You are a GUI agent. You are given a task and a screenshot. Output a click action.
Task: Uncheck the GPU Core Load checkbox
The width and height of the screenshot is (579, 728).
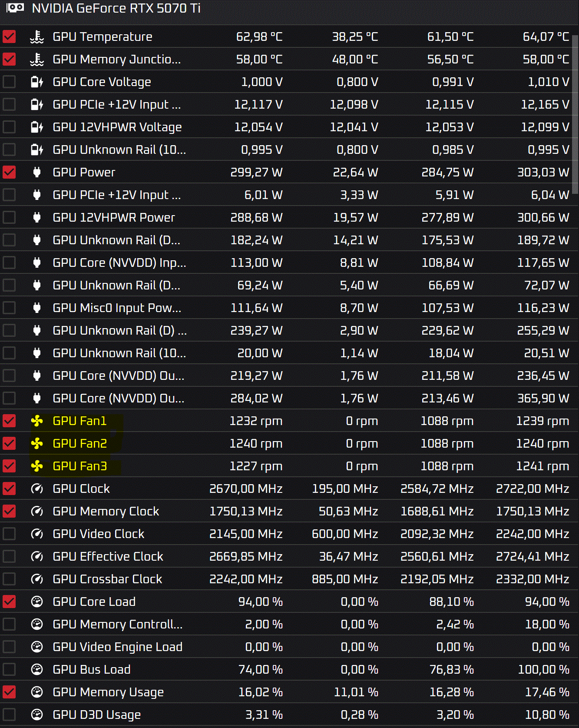pos(9,602)
